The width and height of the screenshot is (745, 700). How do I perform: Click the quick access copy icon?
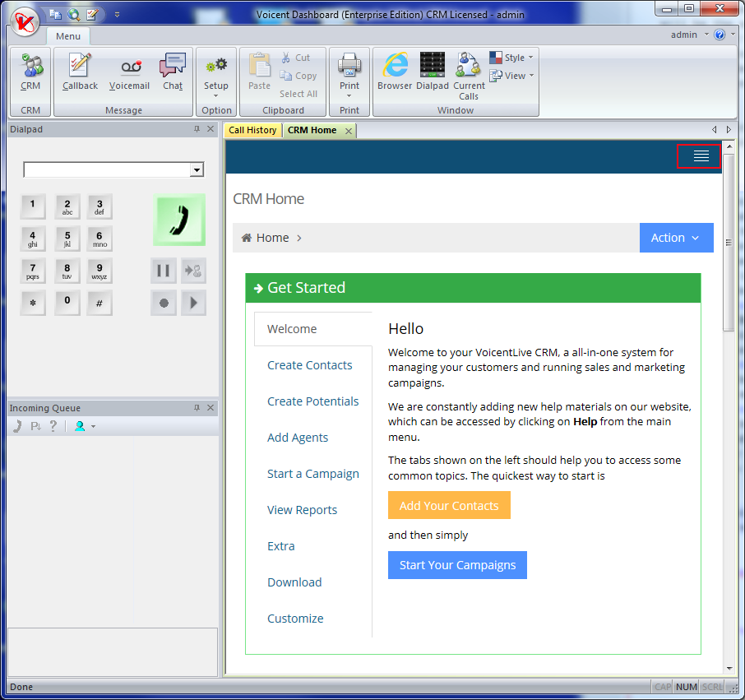click(56, 14)
